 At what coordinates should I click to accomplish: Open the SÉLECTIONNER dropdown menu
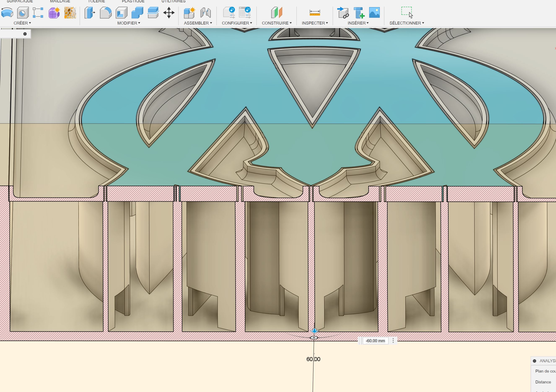tap(407, 23)
